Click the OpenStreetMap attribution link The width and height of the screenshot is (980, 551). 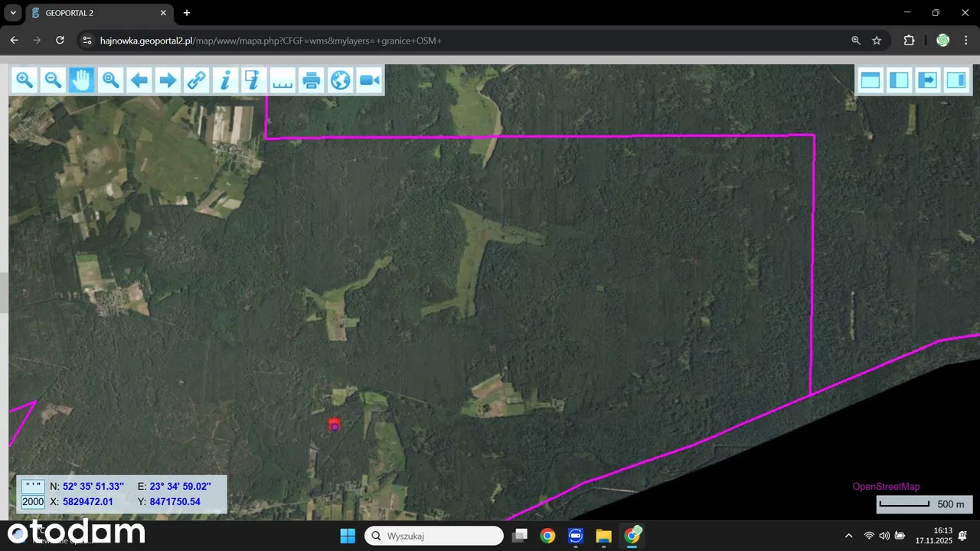886,487
